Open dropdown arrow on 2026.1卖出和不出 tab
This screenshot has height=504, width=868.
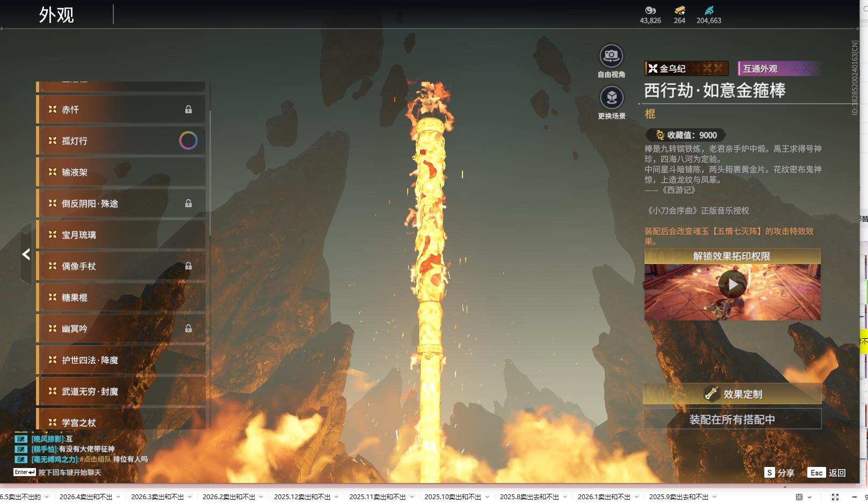tap(636, 497)
